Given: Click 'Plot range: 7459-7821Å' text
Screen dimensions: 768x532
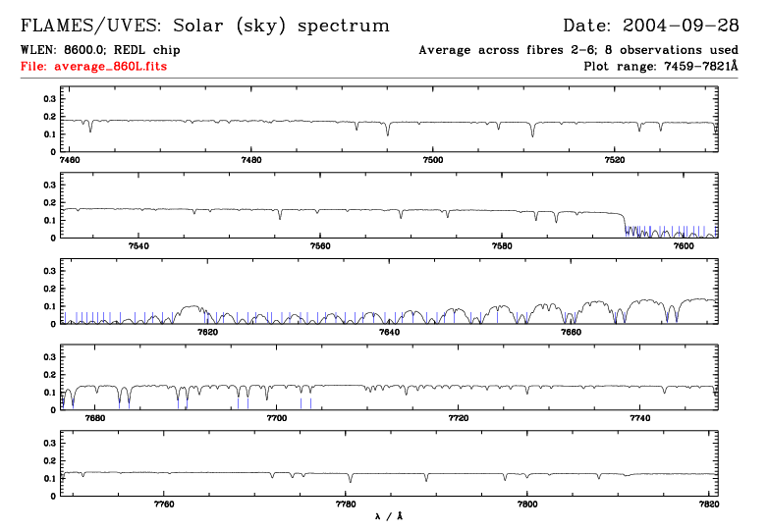Looking at the screenshot, I should [x=661, y=66].
